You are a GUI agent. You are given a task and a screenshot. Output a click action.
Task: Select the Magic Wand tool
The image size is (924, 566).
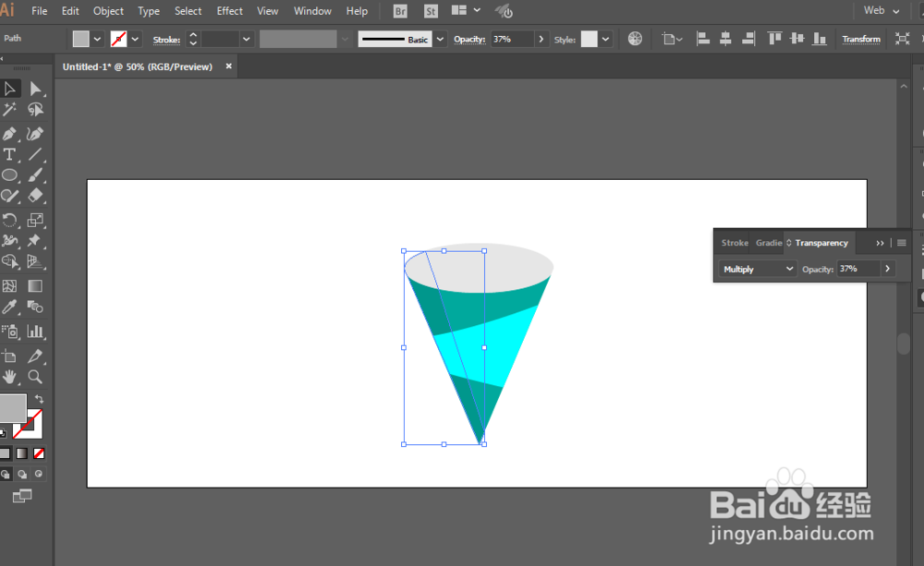coord(10,110)
